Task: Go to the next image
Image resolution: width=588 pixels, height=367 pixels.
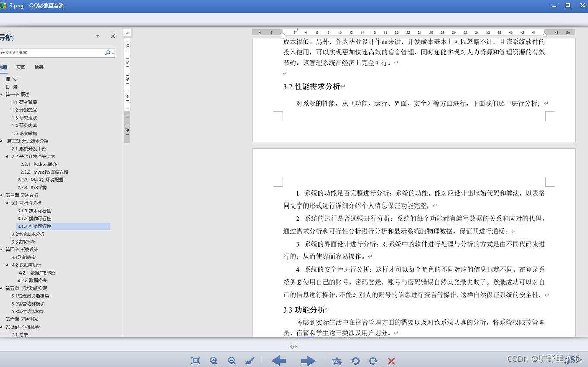Action: pyautogui.click(x=308, y=361)
